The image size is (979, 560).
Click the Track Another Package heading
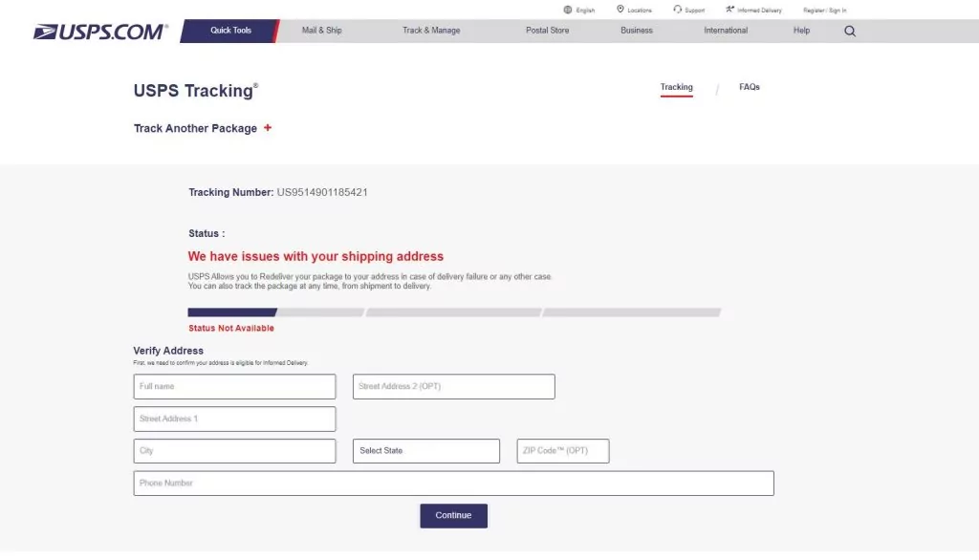(x=195, y=128)
